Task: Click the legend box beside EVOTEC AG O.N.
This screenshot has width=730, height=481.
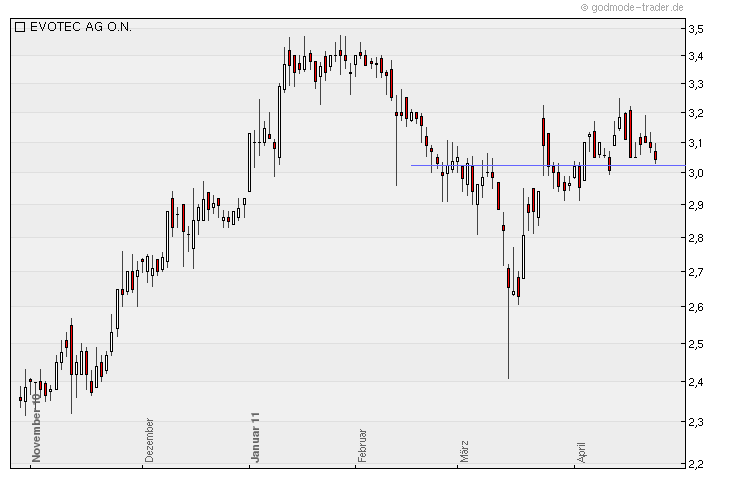Action: (x=20, y=27)
